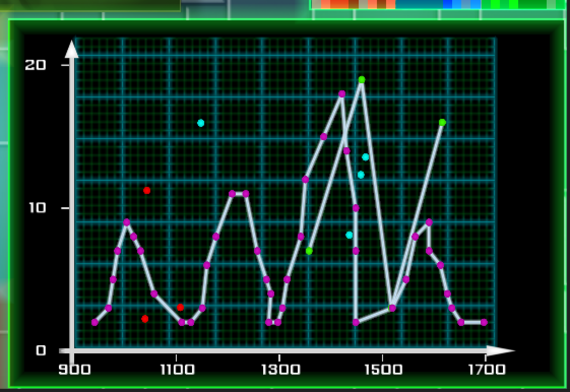570x392 pixels.
Task: Click the x-axis label 1500
Action: coord(383,370)
